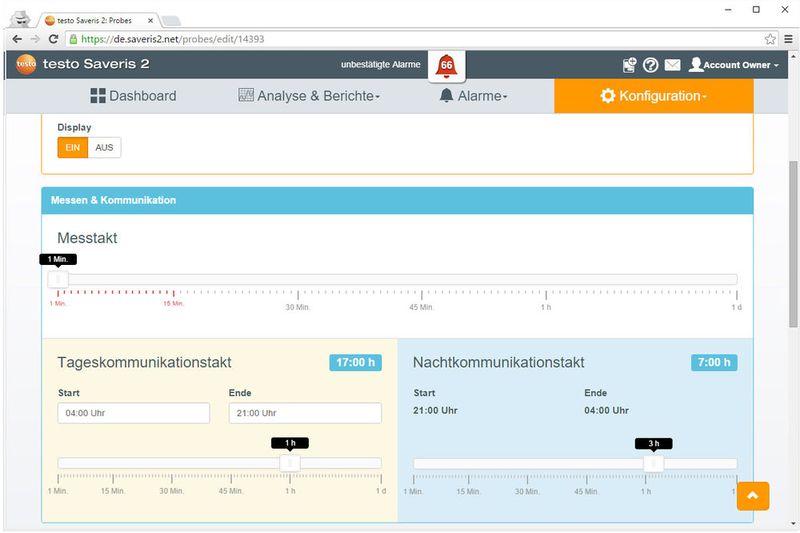The height and width of the screenshot is (533, 800).
Task: Turn display off with AUS
Action: click(104, 147)
